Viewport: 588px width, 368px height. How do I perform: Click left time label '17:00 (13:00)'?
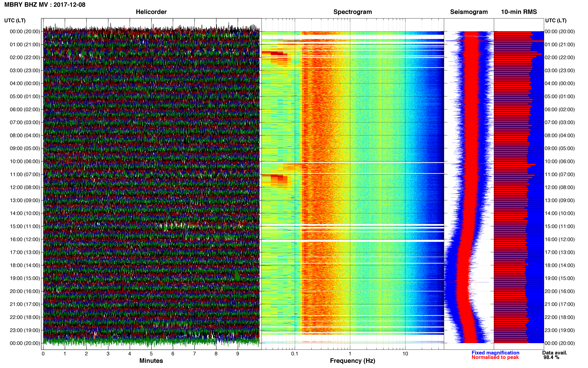click(x=25, y=252)
